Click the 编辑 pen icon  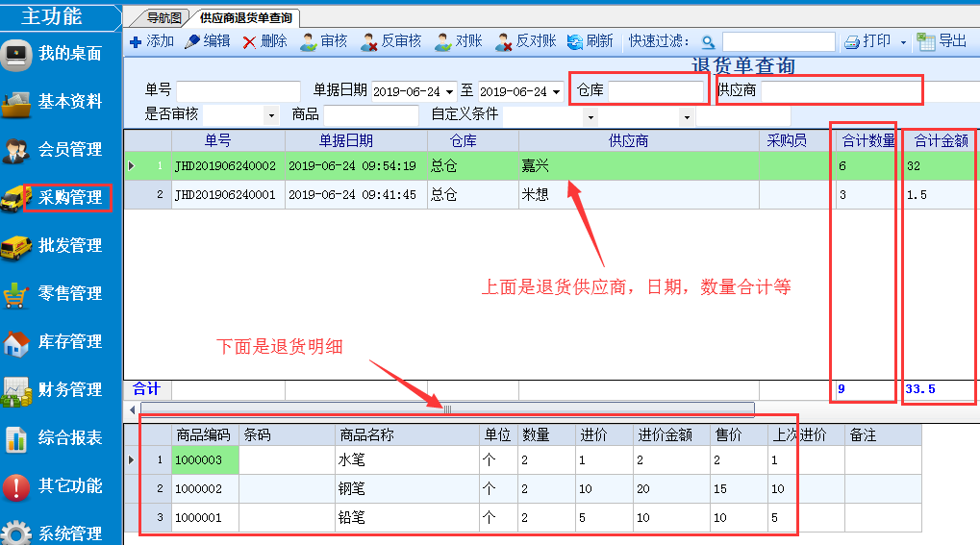click(192, 42)
